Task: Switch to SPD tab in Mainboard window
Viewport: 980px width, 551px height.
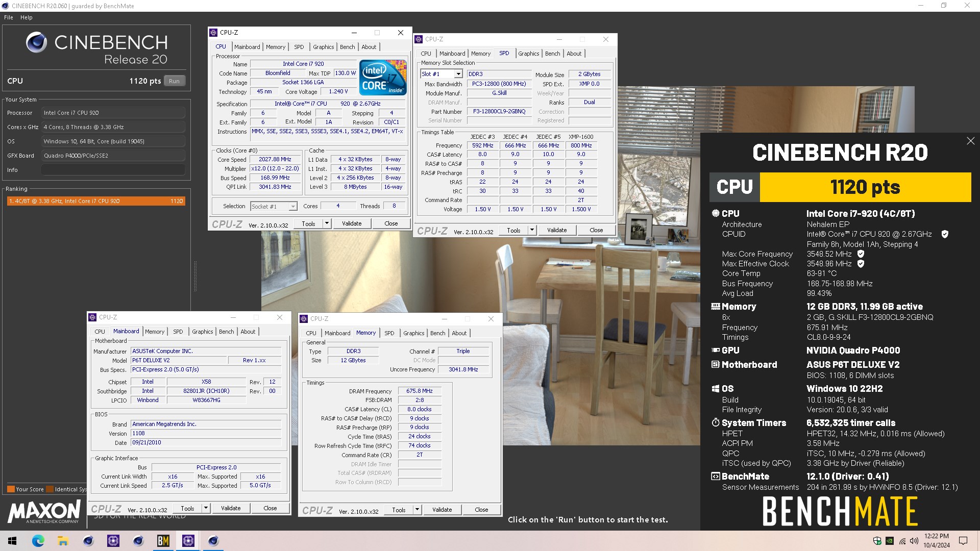Action: tap(178, 332)
